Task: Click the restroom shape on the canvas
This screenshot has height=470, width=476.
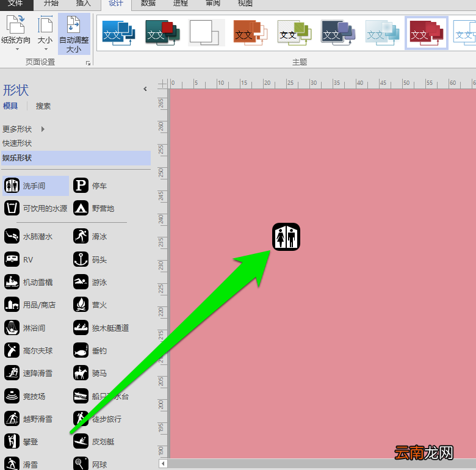Action: (286, 237)
